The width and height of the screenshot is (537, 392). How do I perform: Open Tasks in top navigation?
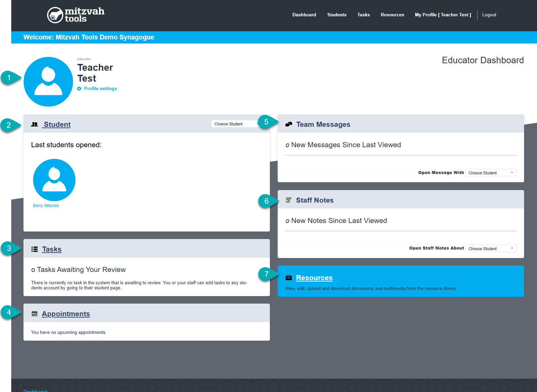pos(363,15)
